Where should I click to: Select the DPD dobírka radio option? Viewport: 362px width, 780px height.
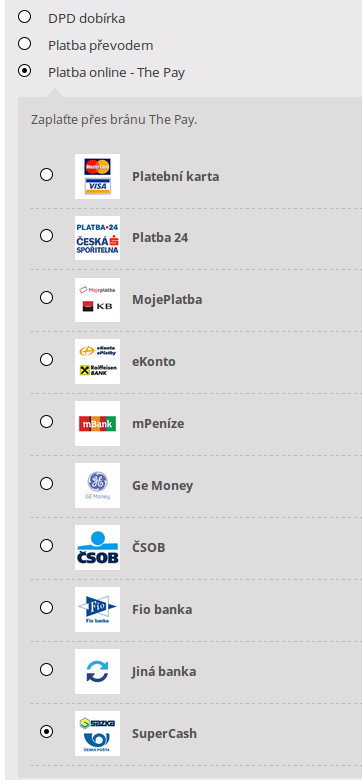(24, 17)
